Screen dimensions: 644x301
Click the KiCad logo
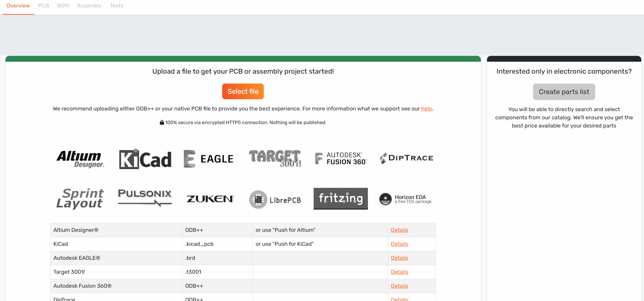point(145,159)
